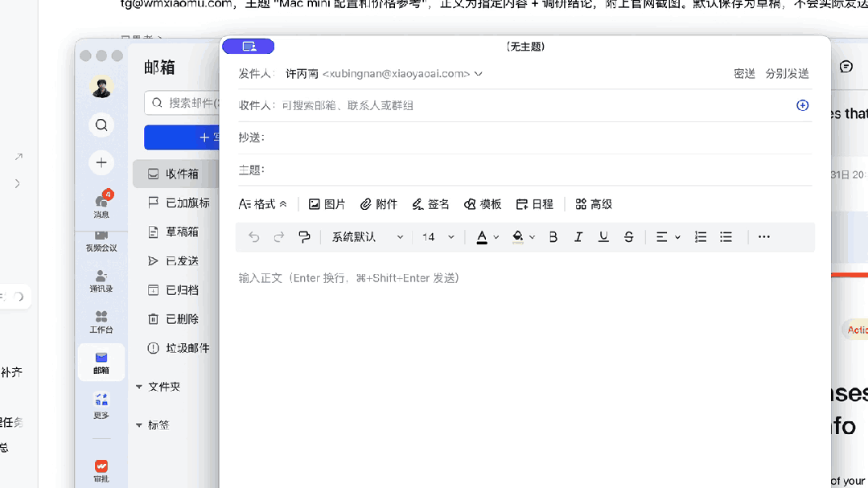Choose an email template via 模板

pos(482,204)
